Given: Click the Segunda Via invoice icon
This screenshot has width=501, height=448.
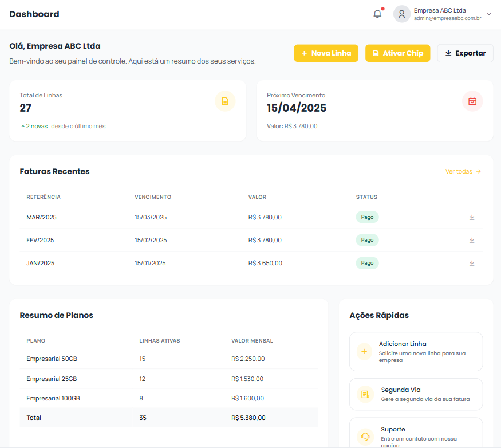Looking at the screenshot, I should 364,394.
